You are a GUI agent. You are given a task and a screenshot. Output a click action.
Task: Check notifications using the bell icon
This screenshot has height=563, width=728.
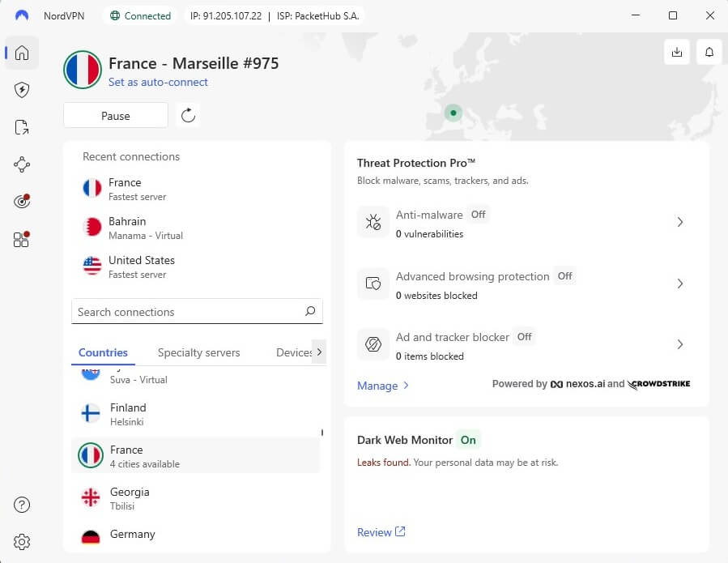(709, 51)
